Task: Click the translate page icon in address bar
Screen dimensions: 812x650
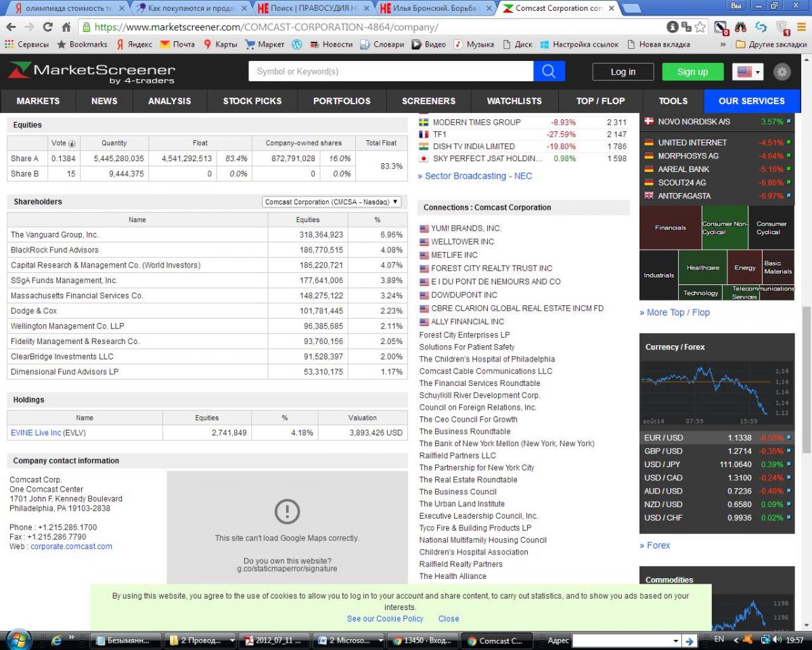Action: tap(686, 27)
